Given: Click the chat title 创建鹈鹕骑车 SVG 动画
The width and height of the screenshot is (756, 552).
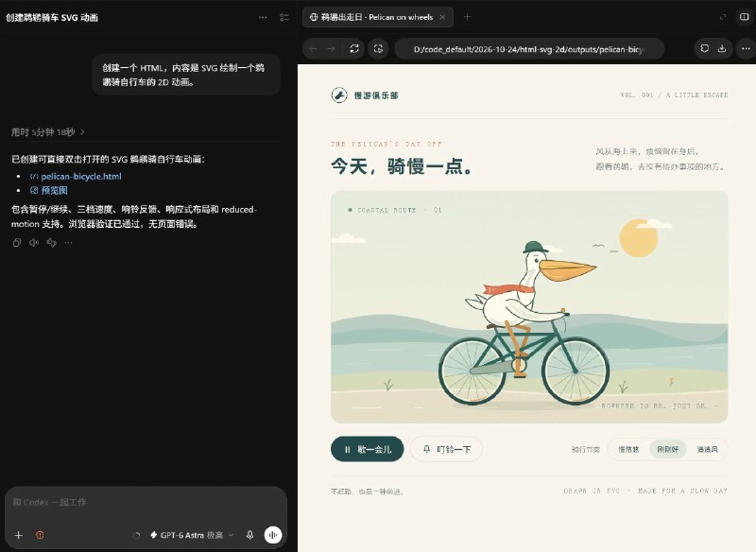Looking at the screenshot, I should [52, 17].
